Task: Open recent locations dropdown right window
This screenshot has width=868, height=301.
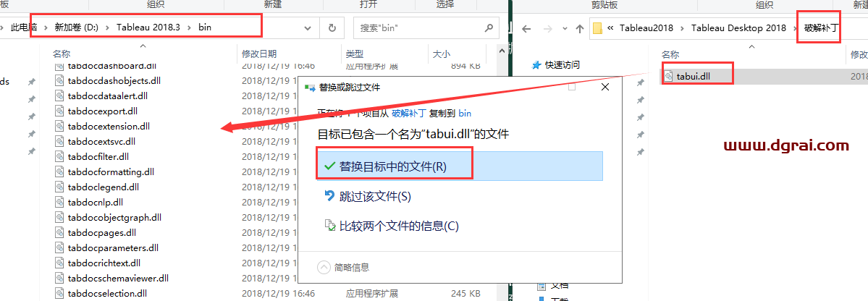Action: (x=565, y=29)
